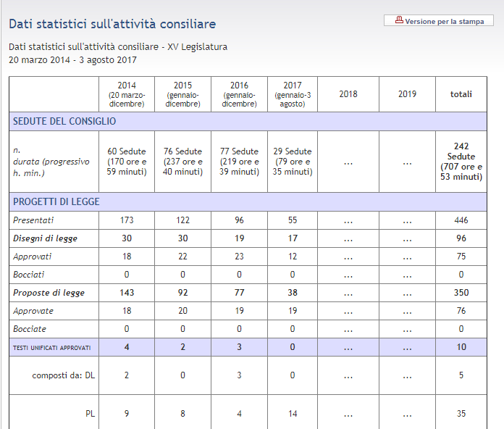Click the PL 2017 value 14

coord(293,414)
